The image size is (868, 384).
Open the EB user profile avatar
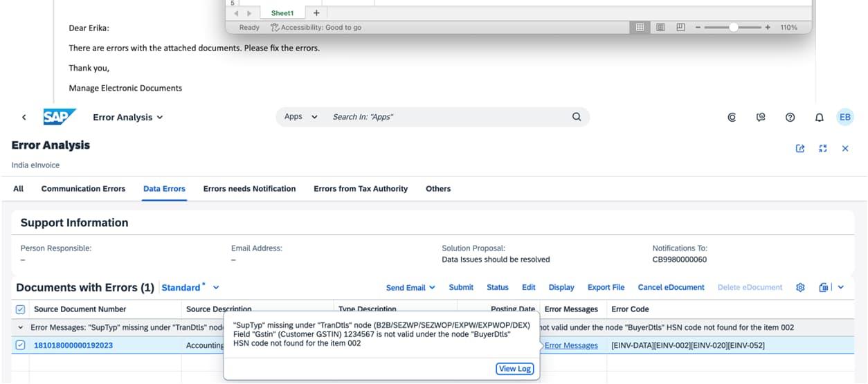coord(845,117)
